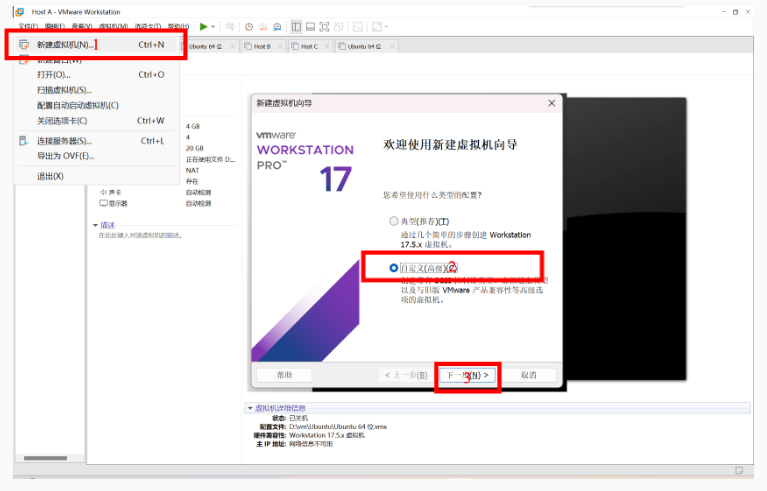Choose 打开(O)... menu entry
767x491 pixels.
click(x=96, y=75)
